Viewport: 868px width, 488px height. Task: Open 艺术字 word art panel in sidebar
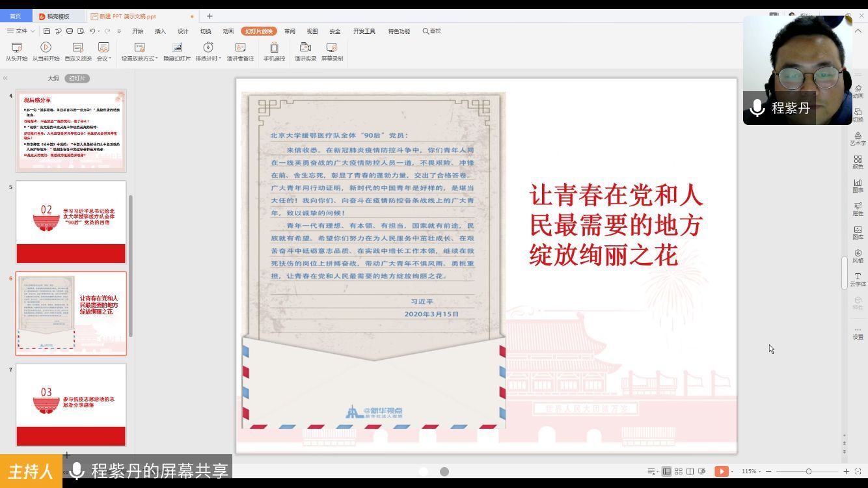pyautogui.click(x=858, y=138)
